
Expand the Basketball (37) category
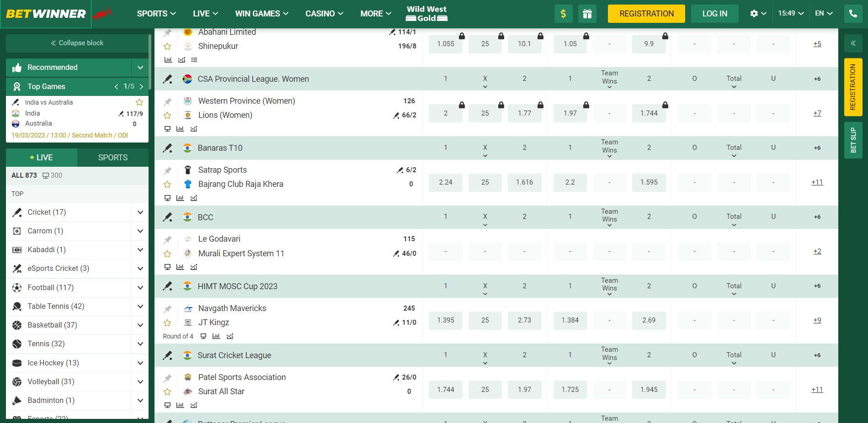(x=140, y=325)
